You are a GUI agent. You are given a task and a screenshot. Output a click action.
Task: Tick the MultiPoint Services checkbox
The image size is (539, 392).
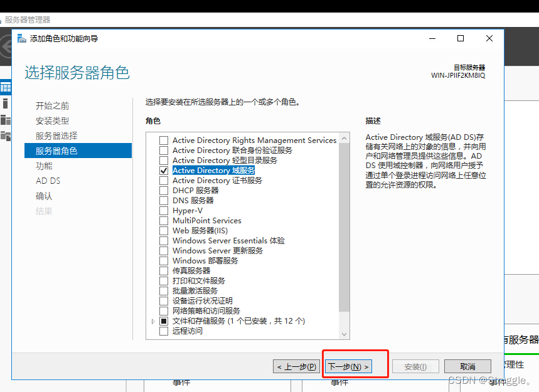click(x=164, y=221)
